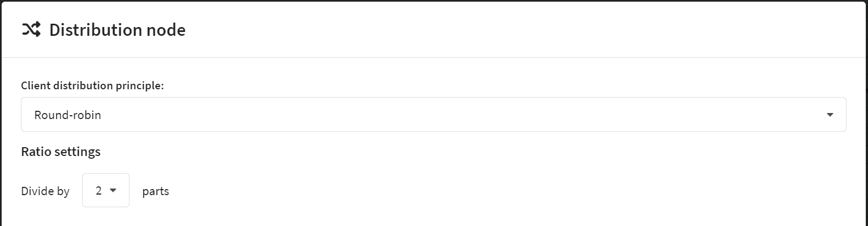Click the small caret next to number 2
Screen dimensions: 868x226
113,190
